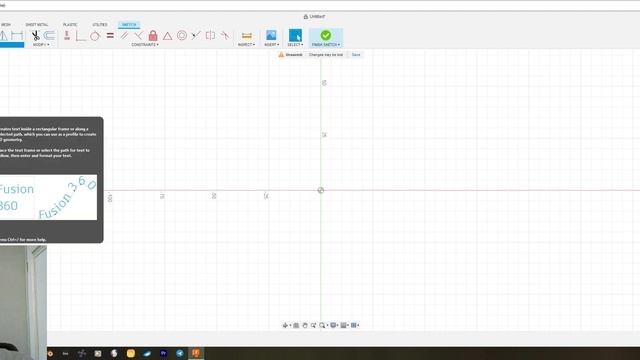Apply the crossing-lines Perpendicular constraint
640x360 pixels.
click(138, 36)
